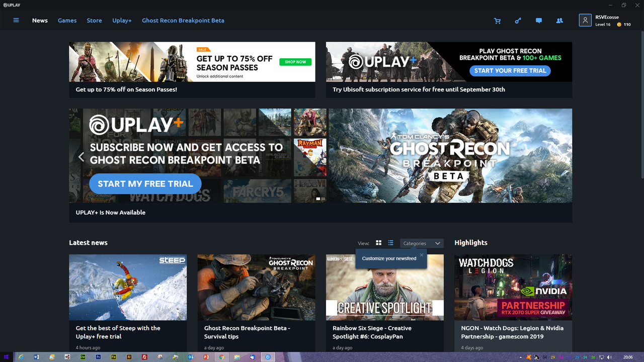Click the page vertical scrollbar
This screenshot has width=644, height=362.
coord(641,106)
